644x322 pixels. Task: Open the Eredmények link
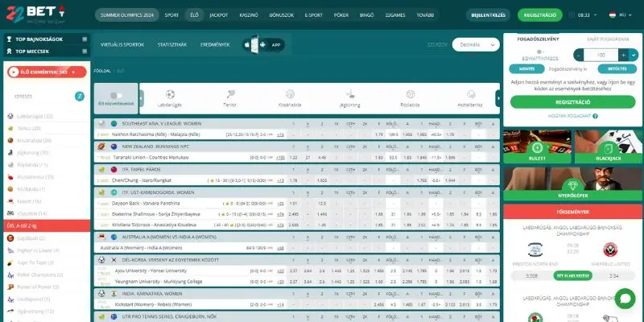coord(215,45)
